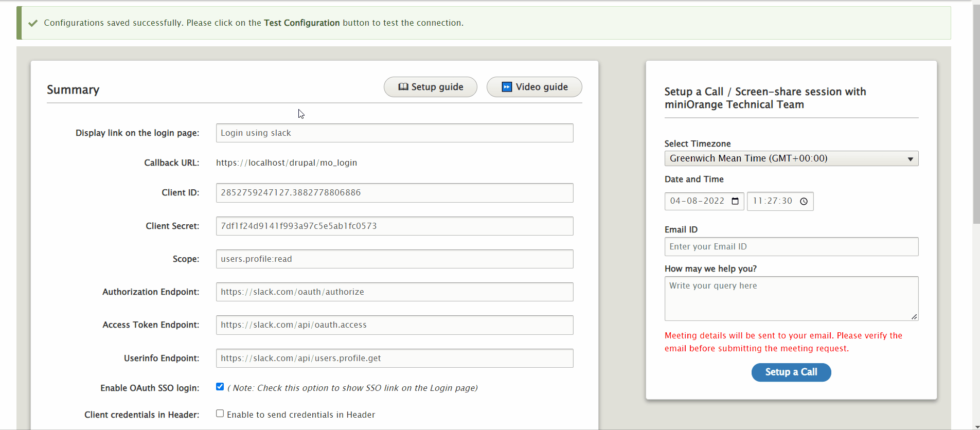
Task: Enable send credentials in Header checkbox
Action: (220, 414)
